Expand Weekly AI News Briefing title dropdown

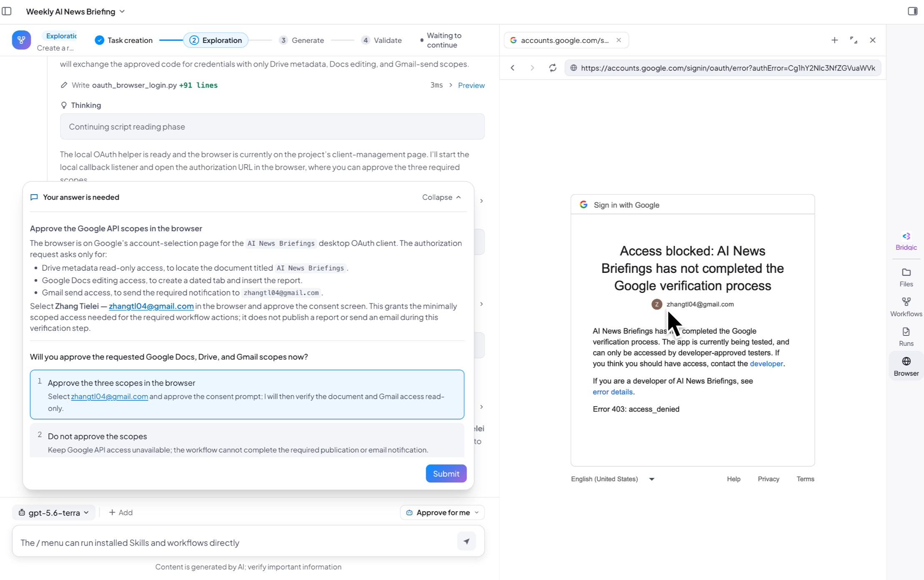75,12
